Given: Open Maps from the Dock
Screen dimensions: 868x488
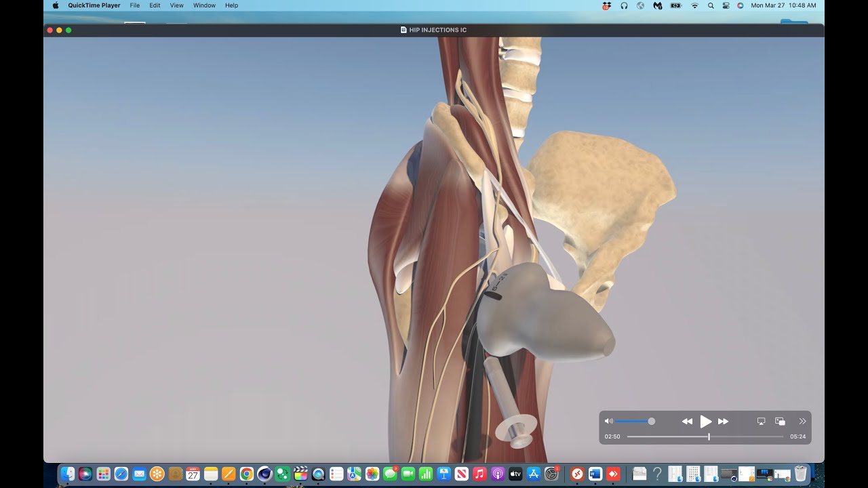Looking at the screenshot, I should coord(355,474).
